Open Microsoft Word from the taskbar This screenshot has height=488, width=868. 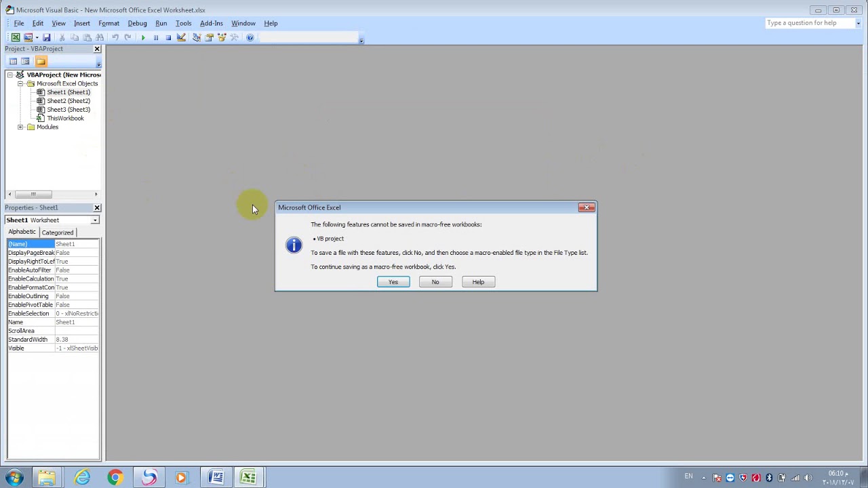(216, 478)
